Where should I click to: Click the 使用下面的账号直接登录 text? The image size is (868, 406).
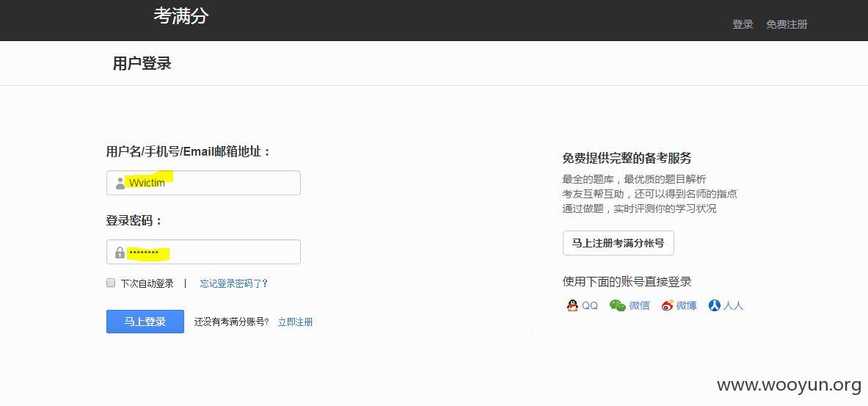627,281
